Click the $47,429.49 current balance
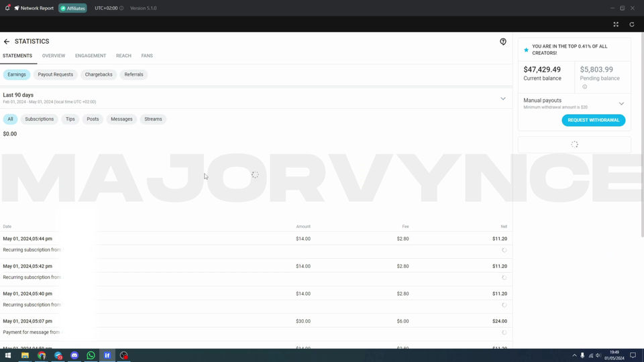 click(x=542, y=70)
